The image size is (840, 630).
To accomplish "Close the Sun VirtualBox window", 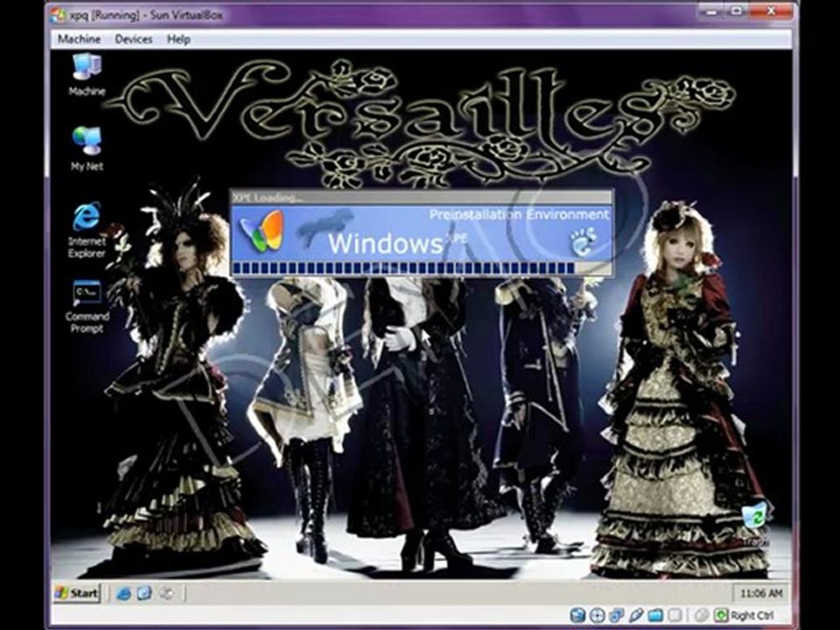I will pyautogui.click(x=771, y=11).
